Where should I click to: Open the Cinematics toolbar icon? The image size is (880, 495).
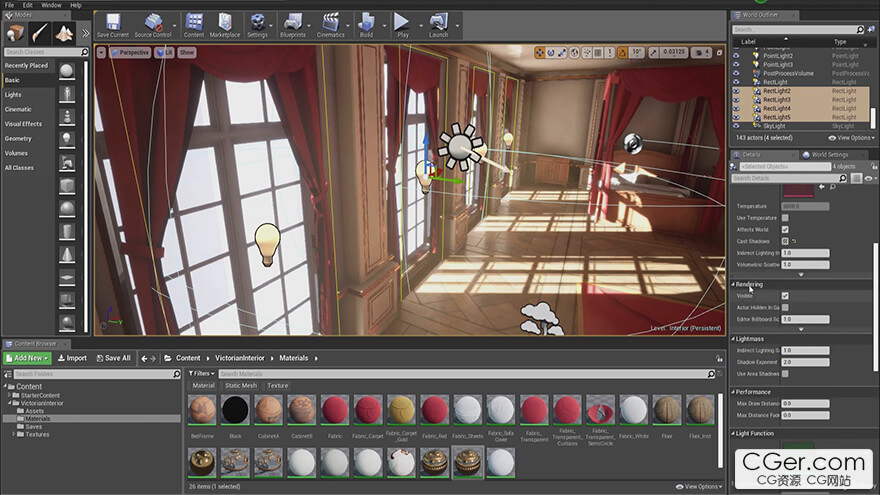[330, 24]
